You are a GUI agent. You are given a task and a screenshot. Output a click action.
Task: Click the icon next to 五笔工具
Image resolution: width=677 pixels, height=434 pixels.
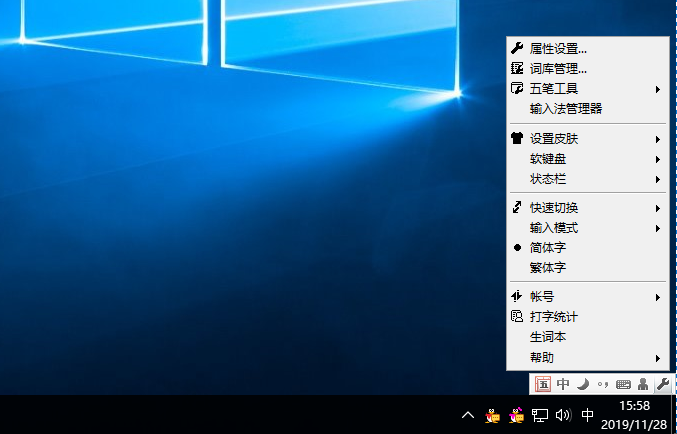click(x=517, y=89)
